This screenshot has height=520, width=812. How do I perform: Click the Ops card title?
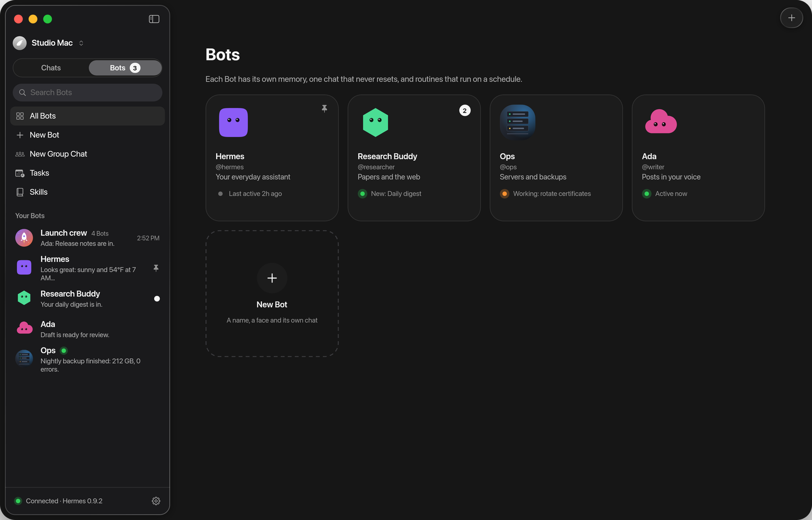[x=507, y=156]
